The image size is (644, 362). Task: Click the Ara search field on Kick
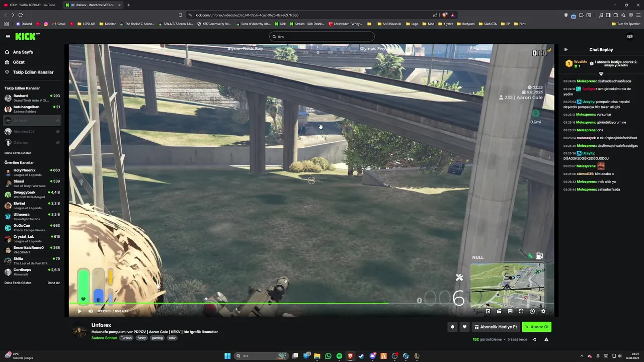322,37
